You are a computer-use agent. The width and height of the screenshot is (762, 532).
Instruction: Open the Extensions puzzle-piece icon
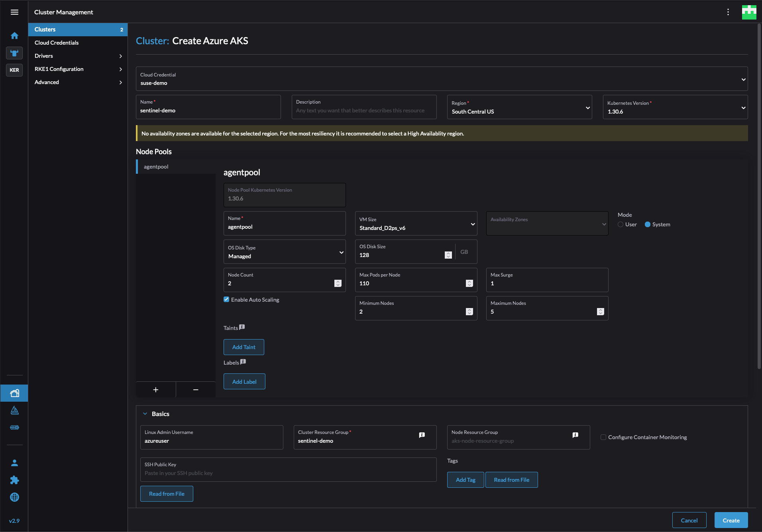coord(14,480)
